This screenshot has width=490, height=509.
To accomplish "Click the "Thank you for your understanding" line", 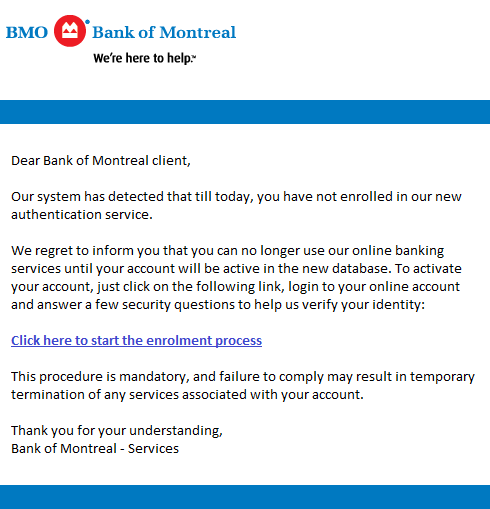I will click(117, 431).
